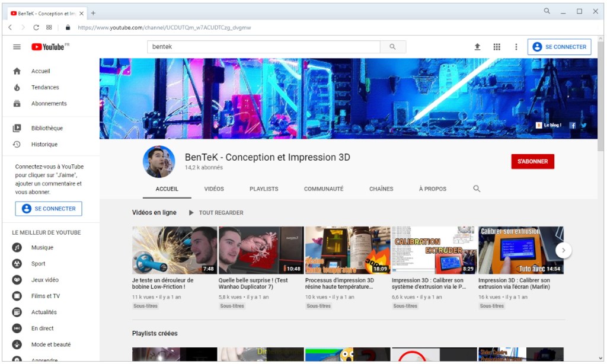Select the Sport category icon

click(x=17, y=263)
